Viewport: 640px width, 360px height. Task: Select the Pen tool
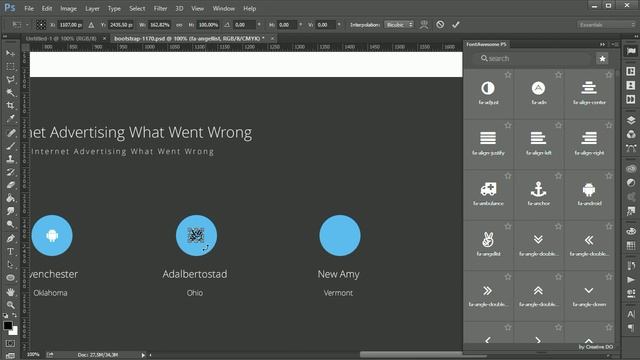click(x=10, y=238)
